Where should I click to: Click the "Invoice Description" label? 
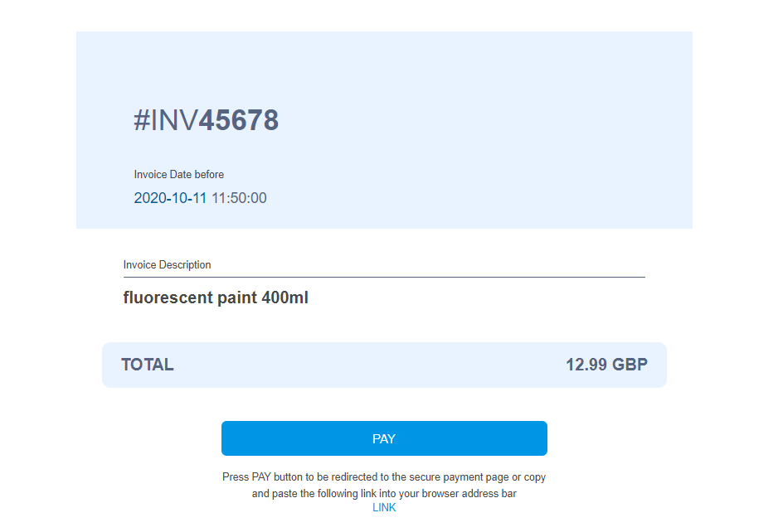[167, 265]
